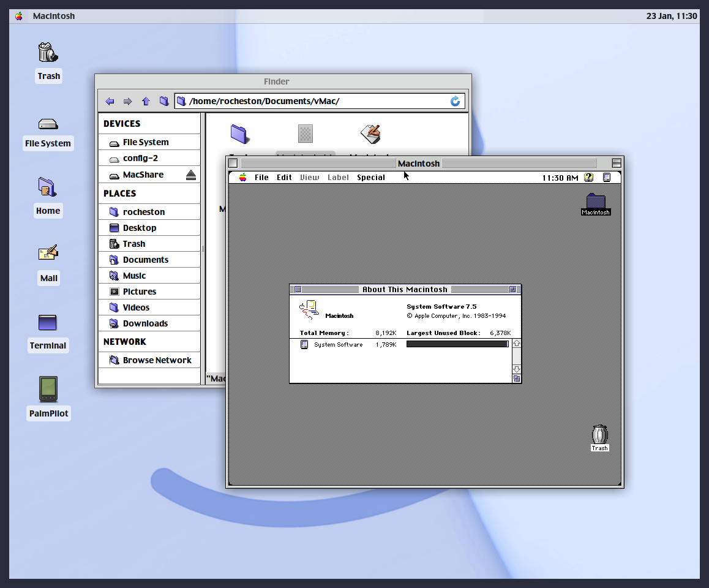Go back in Finder window
Viewport: 709px width, 588px height.
tap(110, 101)
